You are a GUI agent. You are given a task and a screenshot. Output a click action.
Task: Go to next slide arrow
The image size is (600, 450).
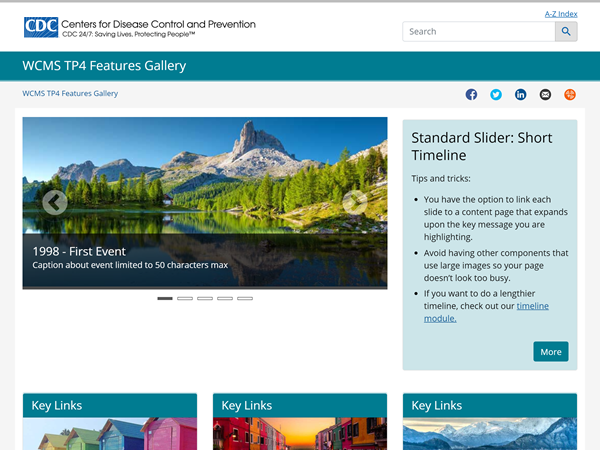tap(355, 202)
